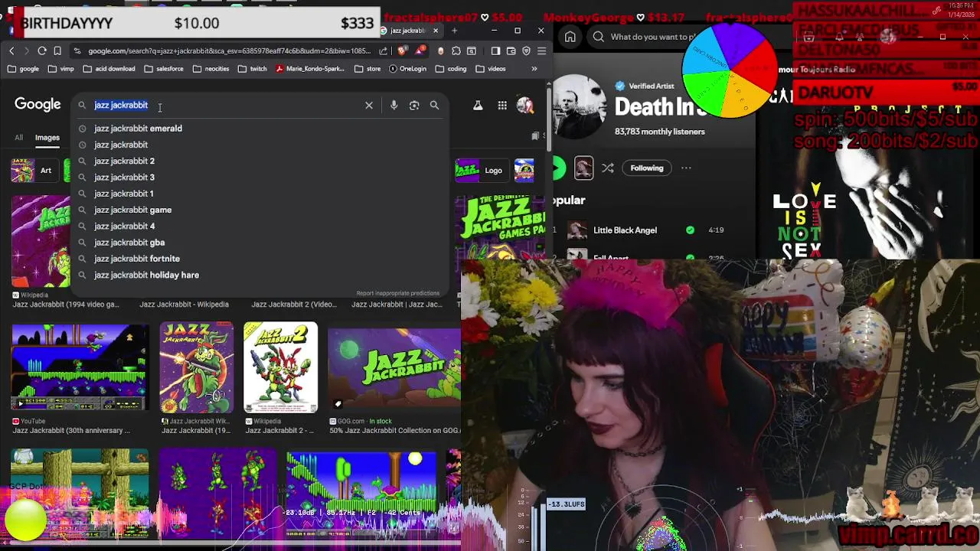The width and height of the screenshot is (980, 551).
Task: Open the Brave wallet icon
Action: click(511, 51)
